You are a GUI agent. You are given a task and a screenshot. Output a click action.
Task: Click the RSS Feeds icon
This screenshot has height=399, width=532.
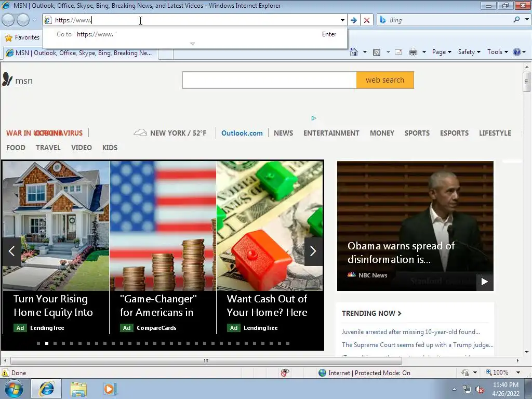pyautogui.click(x=377, y=52)
